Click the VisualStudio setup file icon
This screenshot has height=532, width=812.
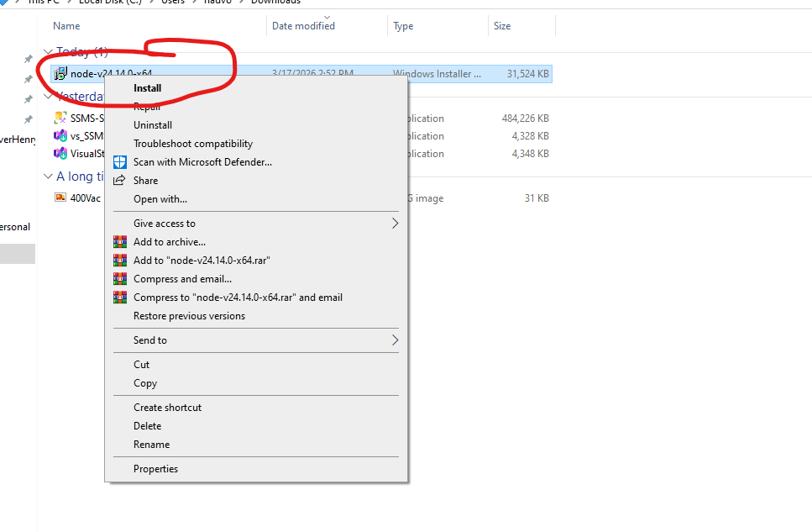point(60,154)
